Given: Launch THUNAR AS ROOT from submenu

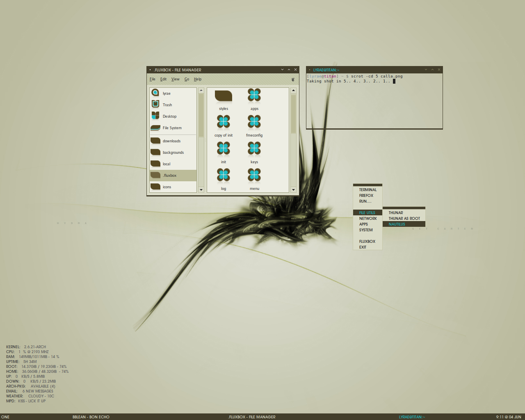Looking at the screenshot, I should [x=404, y=219].
